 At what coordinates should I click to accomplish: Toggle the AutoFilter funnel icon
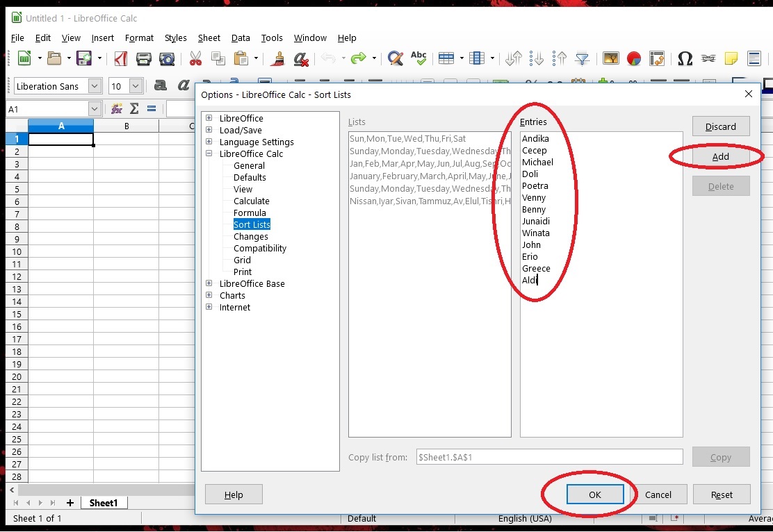point(583,58)
